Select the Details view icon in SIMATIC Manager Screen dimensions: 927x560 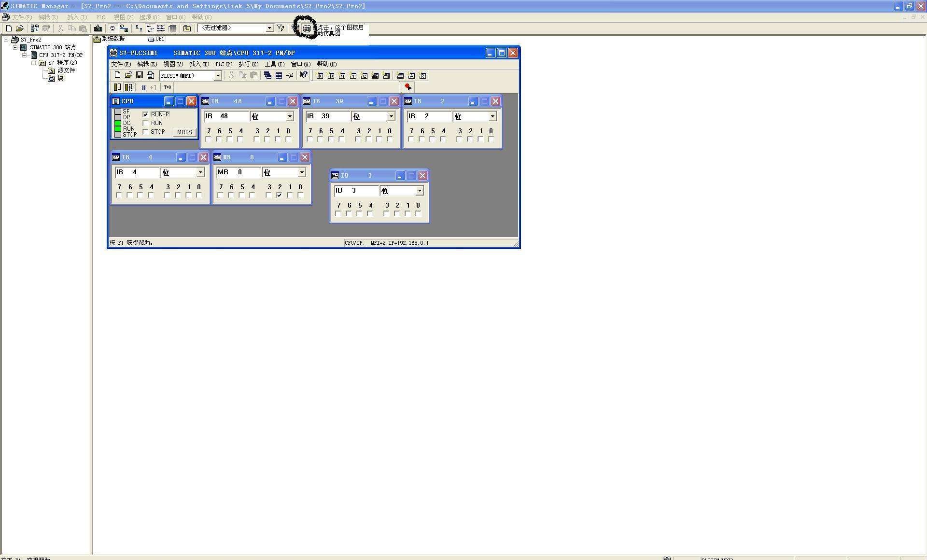172,28
